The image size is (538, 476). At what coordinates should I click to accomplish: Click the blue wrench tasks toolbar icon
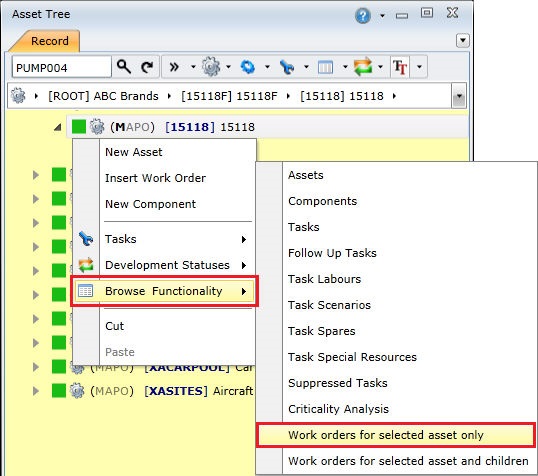(x=286, y=67)
